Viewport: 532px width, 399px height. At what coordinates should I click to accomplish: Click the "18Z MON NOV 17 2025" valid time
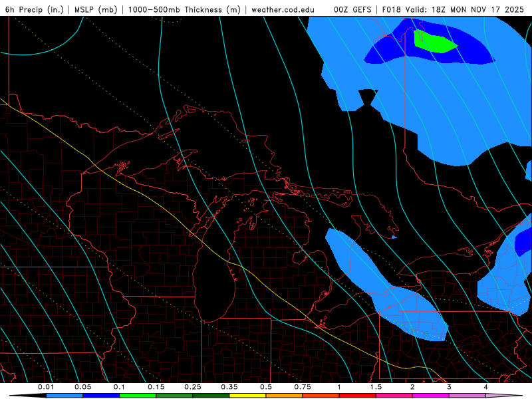coord(477,9)
